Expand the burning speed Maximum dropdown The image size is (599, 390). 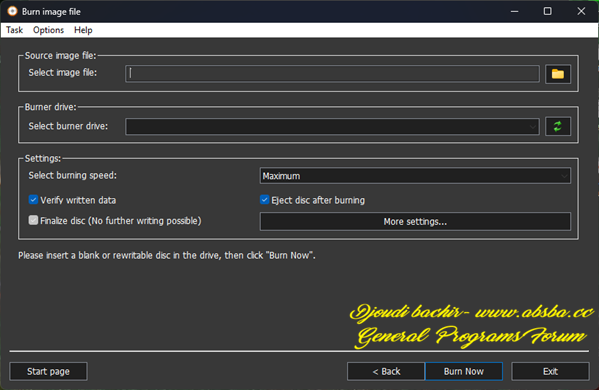(415, 176)
